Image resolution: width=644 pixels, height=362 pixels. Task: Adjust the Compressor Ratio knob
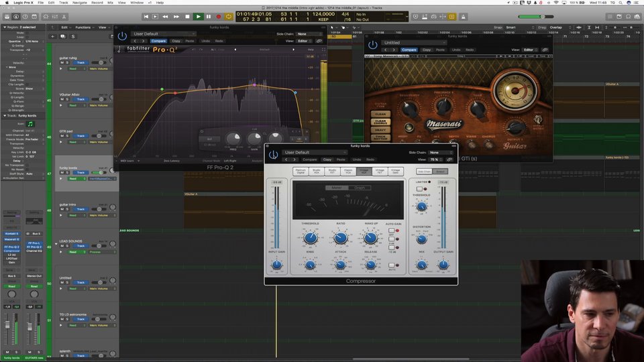(341, 237)
